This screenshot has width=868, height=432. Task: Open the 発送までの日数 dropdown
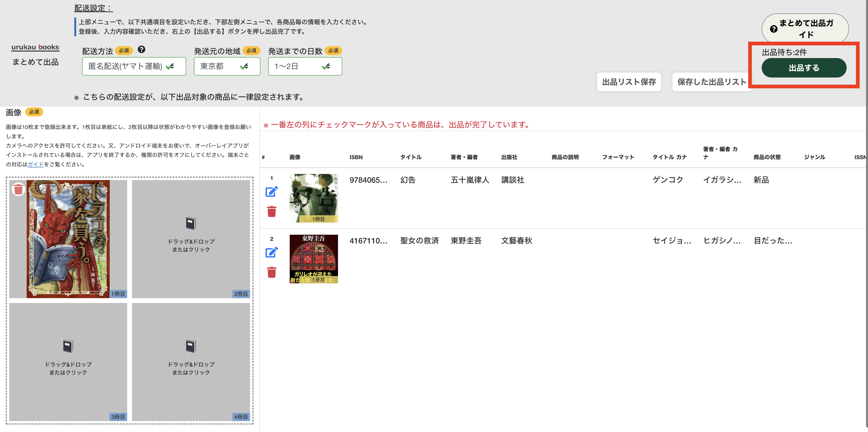(305, 66)
